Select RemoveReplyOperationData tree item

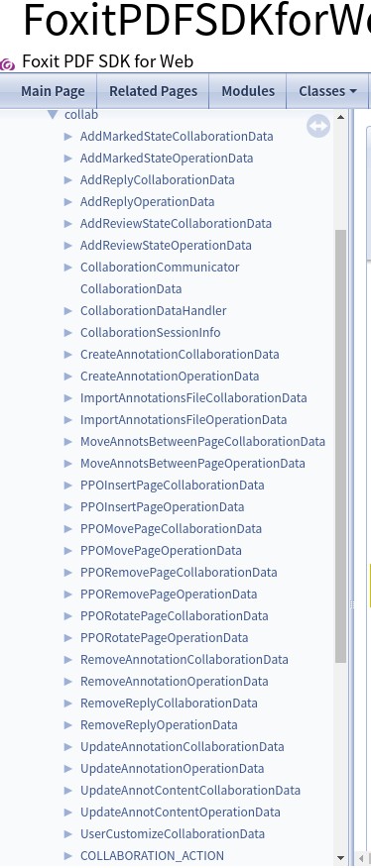click(x=159, y=725)
